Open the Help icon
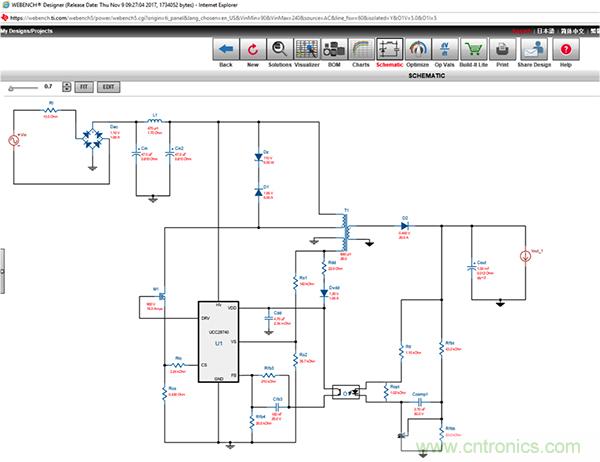The height and width of the screenshot is (462, 600). coord(566,50)
